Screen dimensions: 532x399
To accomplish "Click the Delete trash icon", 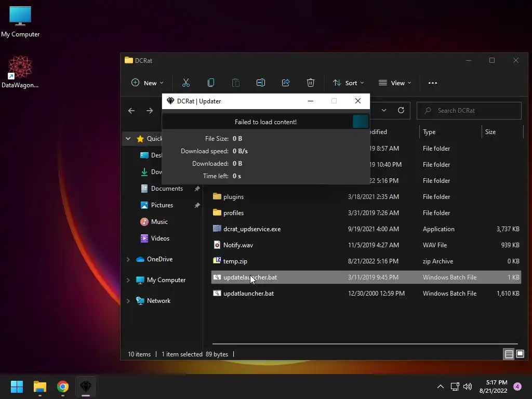I will [311, 83].
